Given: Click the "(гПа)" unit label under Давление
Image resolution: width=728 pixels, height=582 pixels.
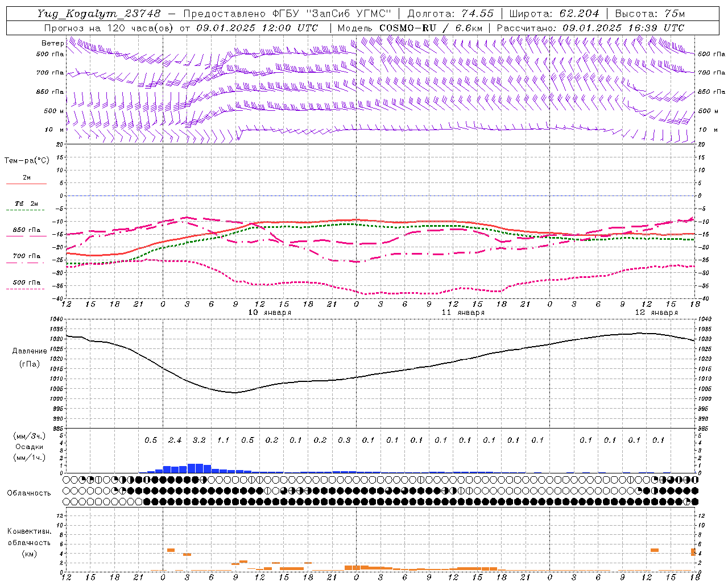Looking at the screenshot, I should tap(30, 364).
